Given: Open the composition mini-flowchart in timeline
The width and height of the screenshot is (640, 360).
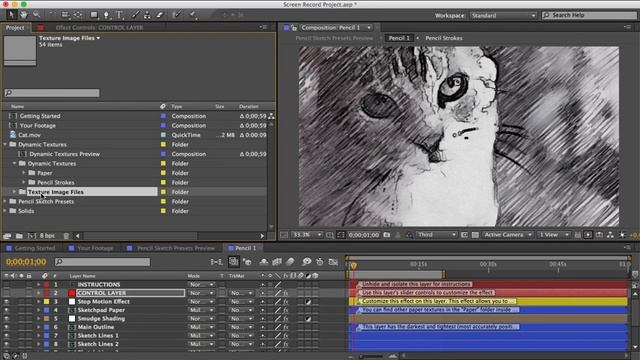Looking at the screenshot, I should (x=216, y=262).
